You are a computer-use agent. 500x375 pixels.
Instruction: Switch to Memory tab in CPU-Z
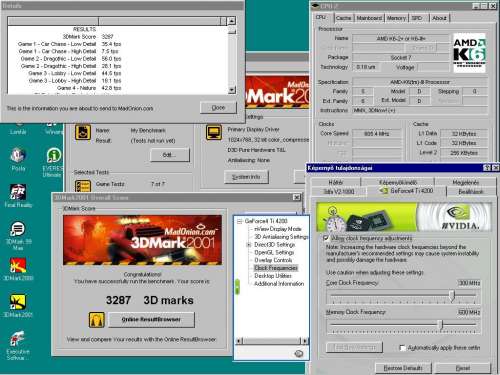(x=396, y=18)
